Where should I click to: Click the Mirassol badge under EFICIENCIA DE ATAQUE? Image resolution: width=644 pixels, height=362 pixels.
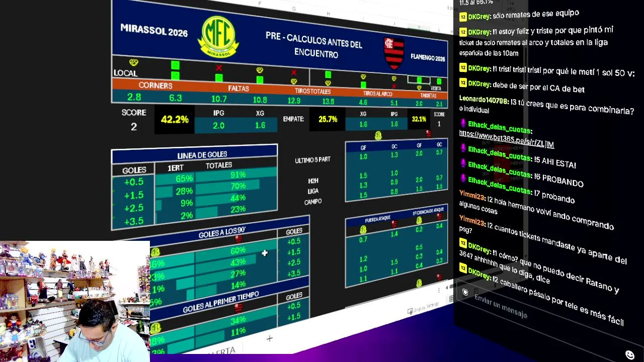(419, 220)
